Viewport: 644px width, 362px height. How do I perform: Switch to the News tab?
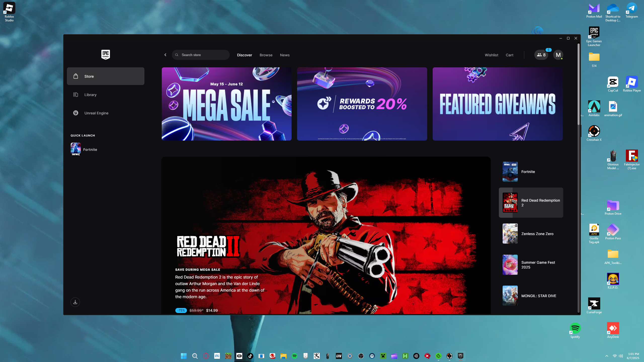(285, 55)
